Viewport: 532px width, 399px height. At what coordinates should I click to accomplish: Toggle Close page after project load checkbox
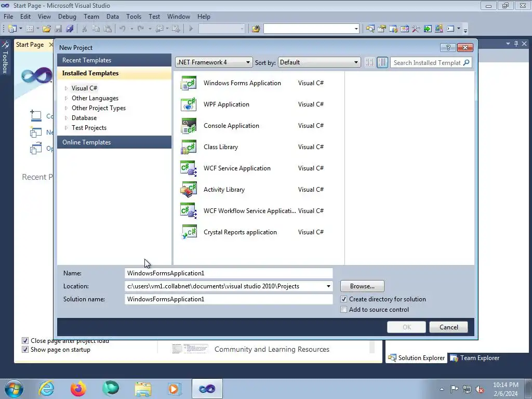click(x=25, y=341)
